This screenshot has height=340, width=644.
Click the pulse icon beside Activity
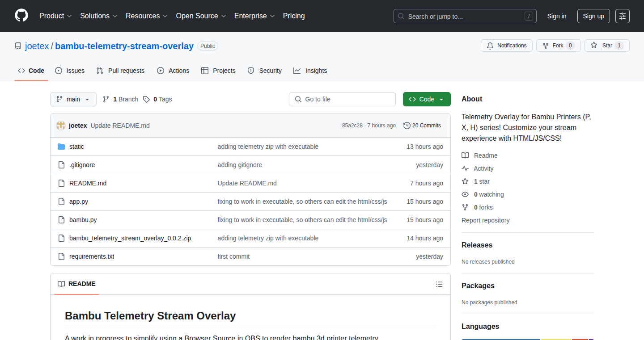click(x=465, y=168)
